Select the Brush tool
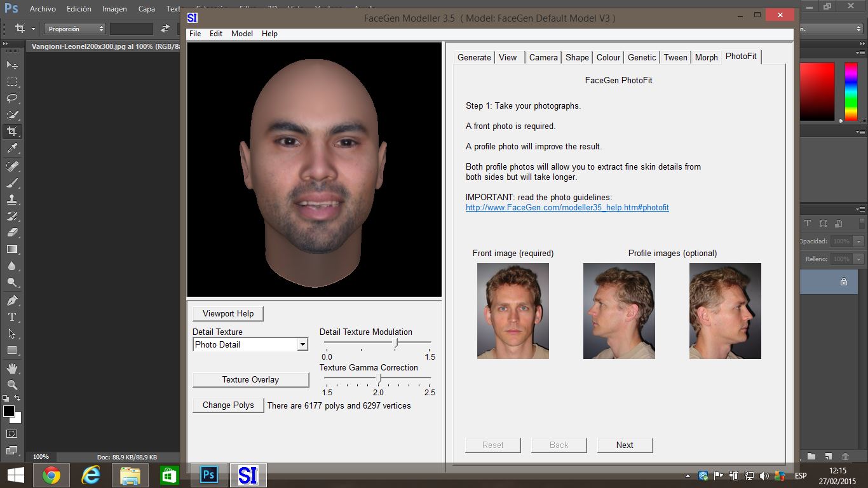Viewport: 868px width, 488px height. click(x=12, y=182)
